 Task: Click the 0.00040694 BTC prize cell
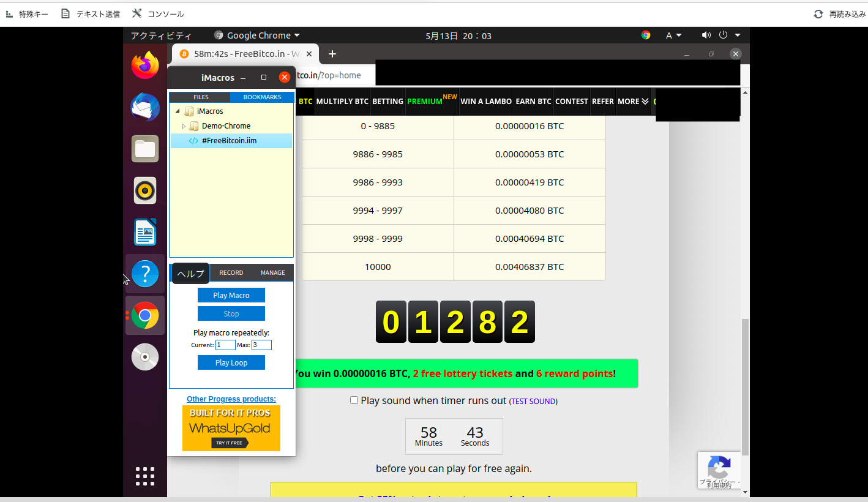coord(529,239)
